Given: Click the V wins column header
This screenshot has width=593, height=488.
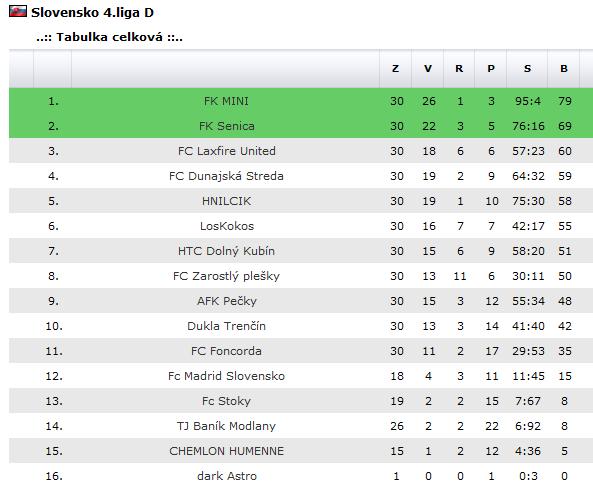Looking at the screenshot, I should coord(427,68).
